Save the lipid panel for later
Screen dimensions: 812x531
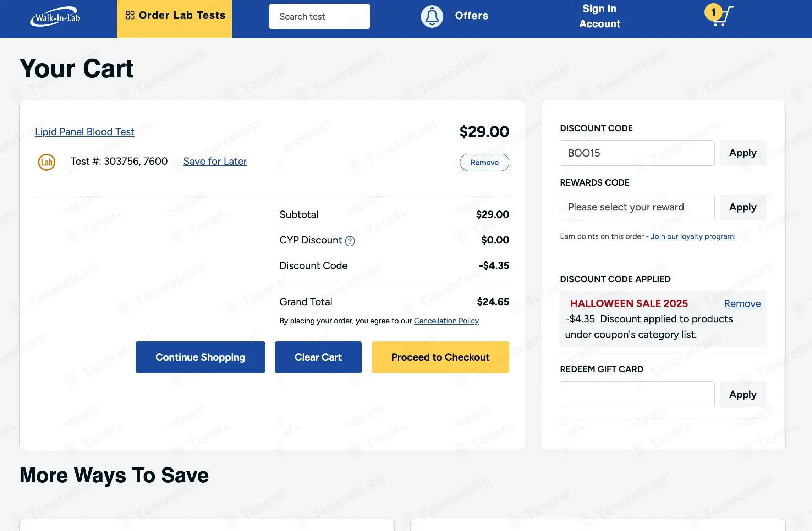(215, 162)
